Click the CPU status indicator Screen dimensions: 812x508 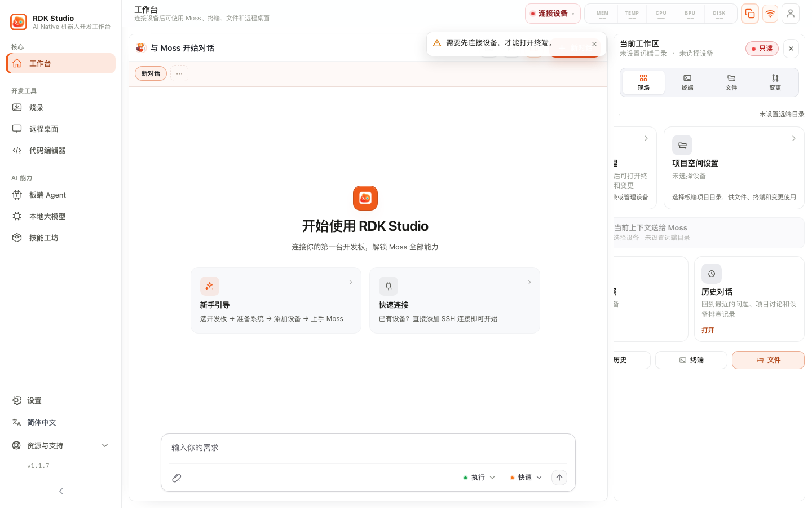coord(661,15)
